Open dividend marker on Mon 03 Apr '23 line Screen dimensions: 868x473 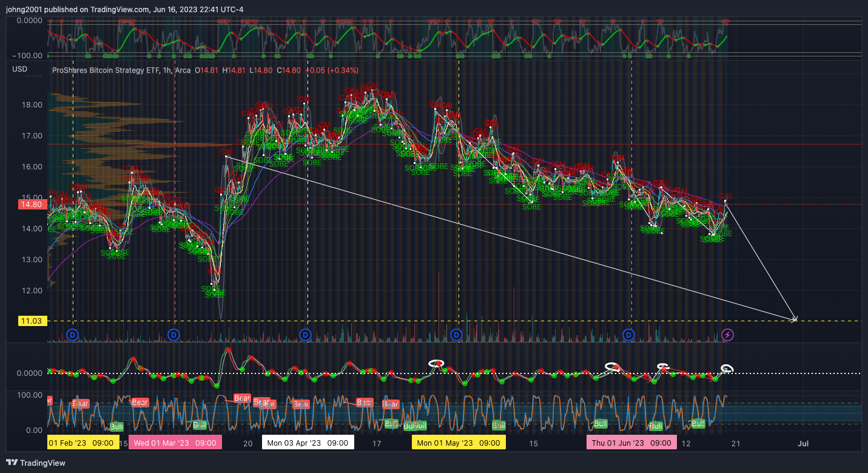point(305,335)
